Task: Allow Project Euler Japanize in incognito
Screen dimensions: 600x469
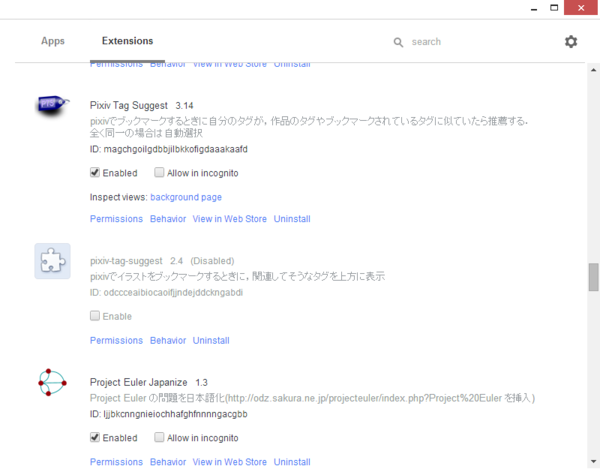Action: pos(159,437)
